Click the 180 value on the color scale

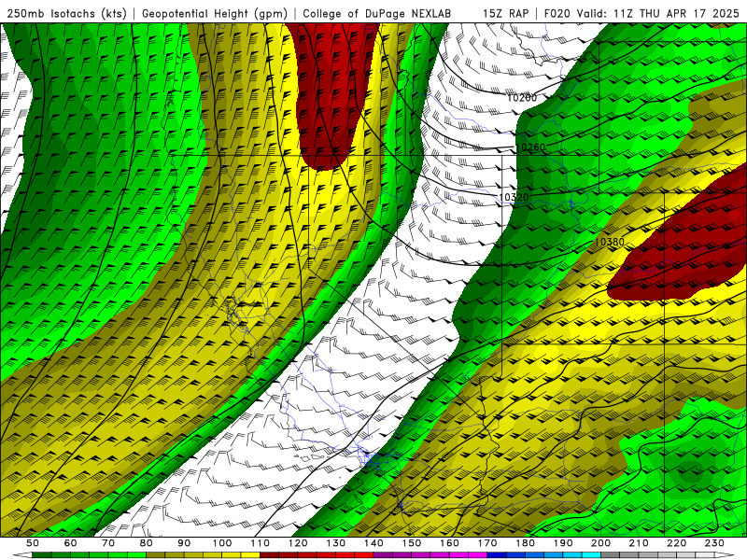point(526,543)
